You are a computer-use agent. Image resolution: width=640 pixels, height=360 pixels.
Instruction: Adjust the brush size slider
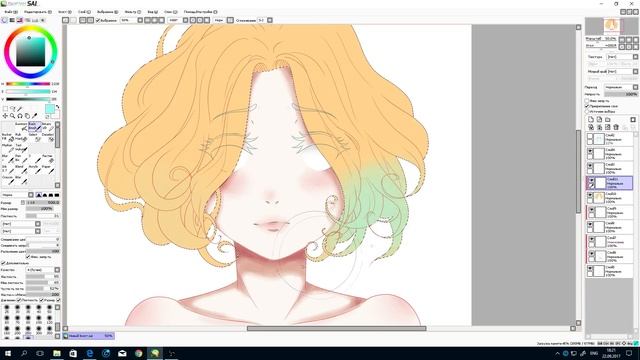pos(43,202)
